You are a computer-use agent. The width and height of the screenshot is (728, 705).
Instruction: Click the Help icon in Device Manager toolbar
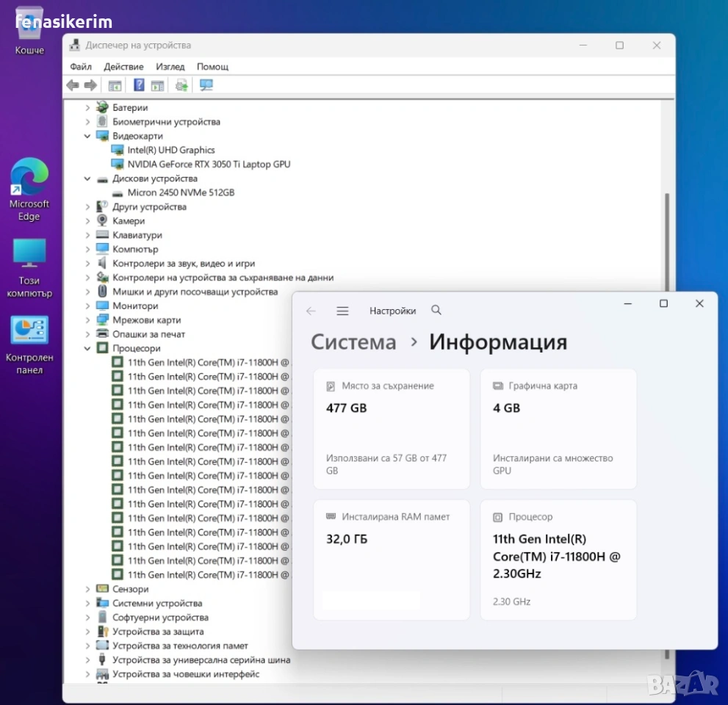[139, 85]
